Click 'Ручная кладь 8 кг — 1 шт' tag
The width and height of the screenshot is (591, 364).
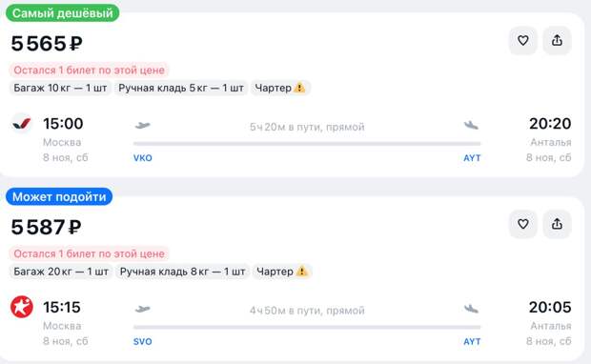pos(182,272)
